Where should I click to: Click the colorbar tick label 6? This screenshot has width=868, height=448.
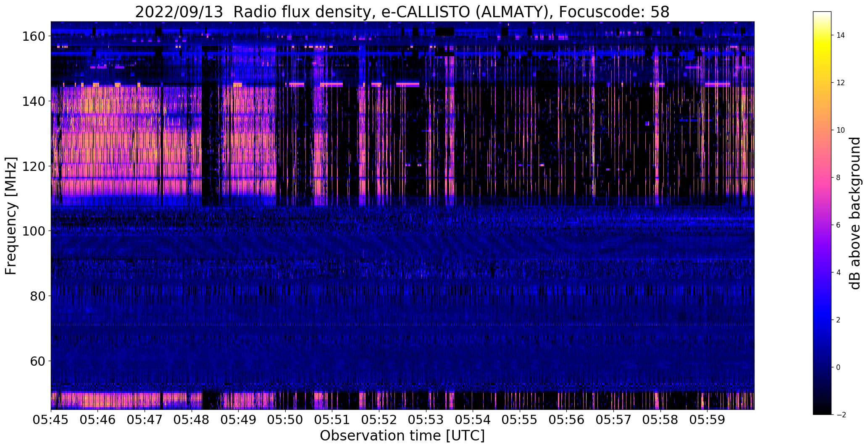click(839, 225)
